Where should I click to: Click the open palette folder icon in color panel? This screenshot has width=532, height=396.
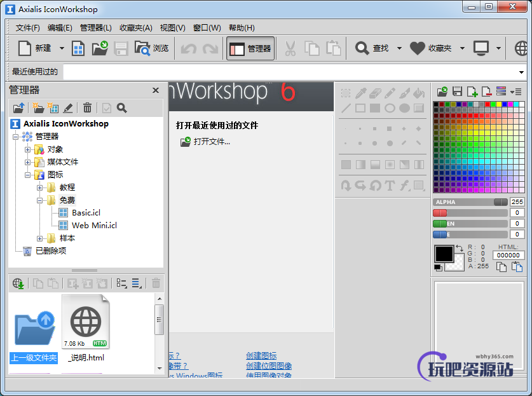point(442,92)
